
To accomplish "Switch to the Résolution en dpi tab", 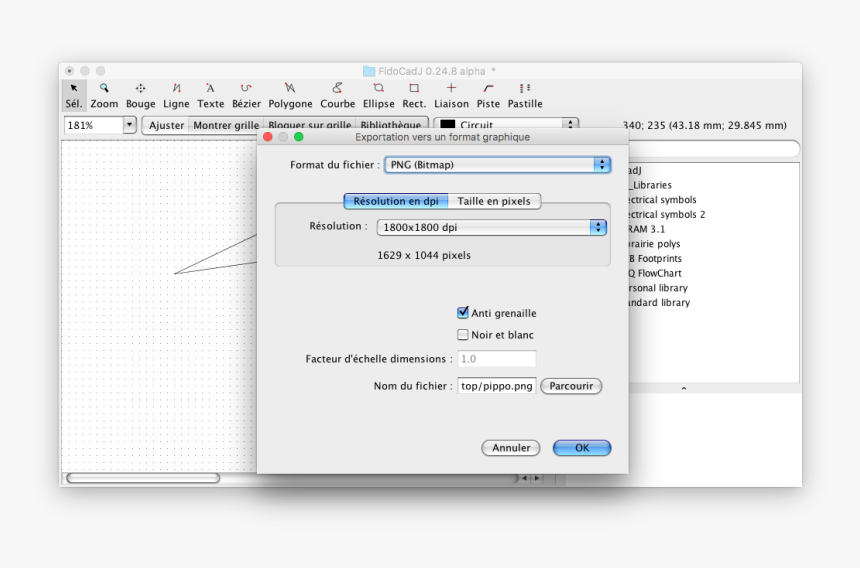I will pyautogui.click(x=396, y=201).
